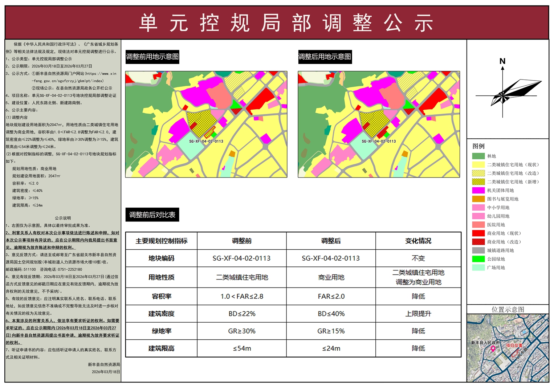
Task: Click the 调整后用地示意图 header label
Action: pyautogui.click(x=325, y=57)
